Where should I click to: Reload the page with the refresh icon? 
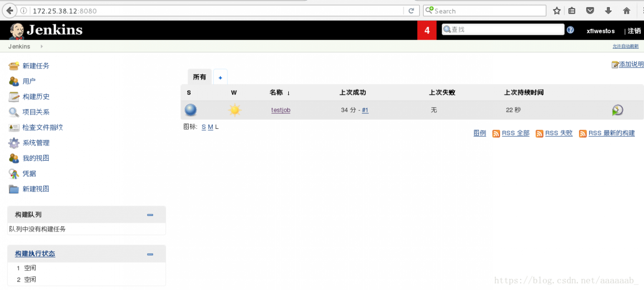[411, 11]
